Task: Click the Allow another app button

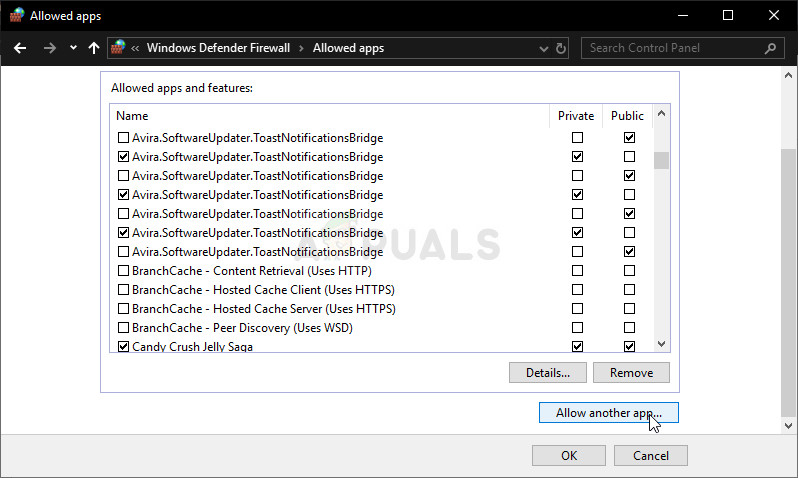Action: [608, 412]
